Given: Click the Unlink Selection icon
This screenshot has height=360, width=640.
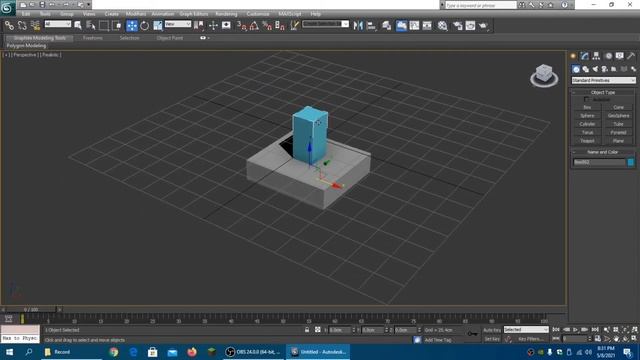Looking at the screenshot, I should (x=22, y=26).
